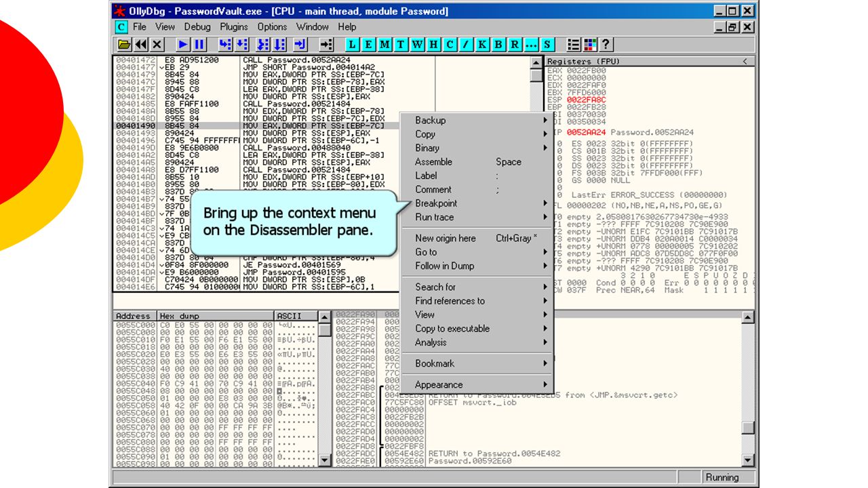
Task: Open Handles window with H button
Action: (434, 45)
